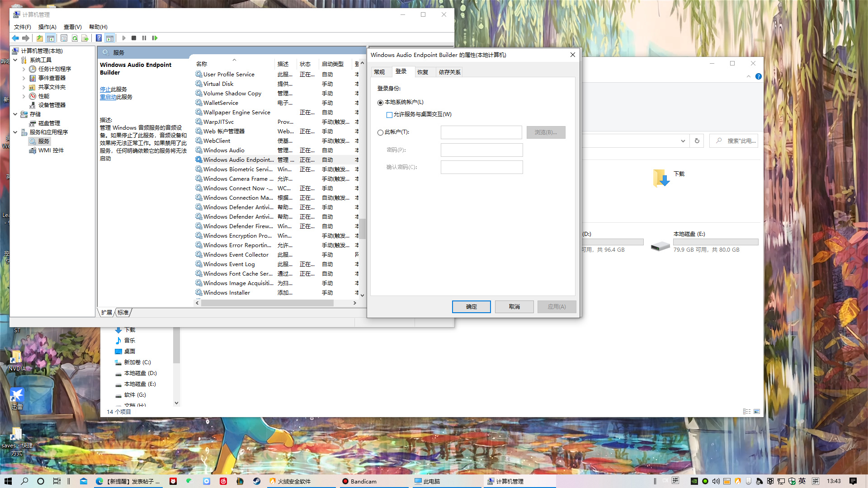868x488 pixels.
Task: Expand 任务计划程序 tree node
Action: (x=24, y=69)
